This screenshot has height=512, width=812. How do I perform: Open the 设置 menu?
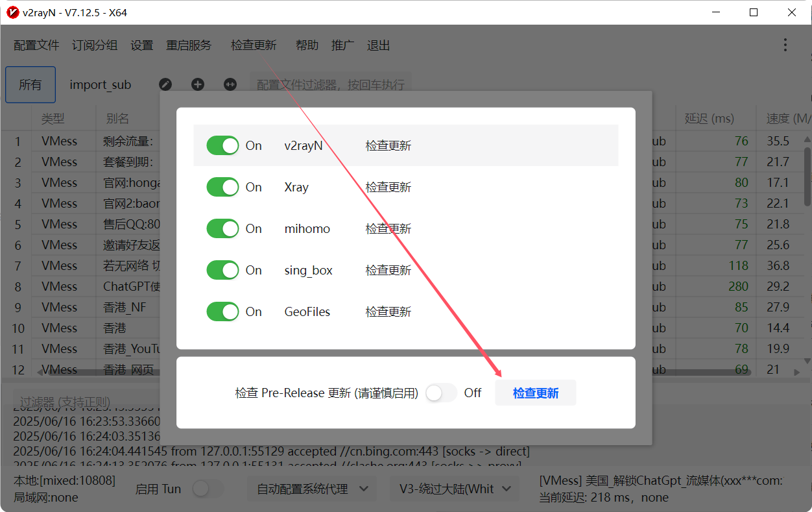click(x=141, y=45)
